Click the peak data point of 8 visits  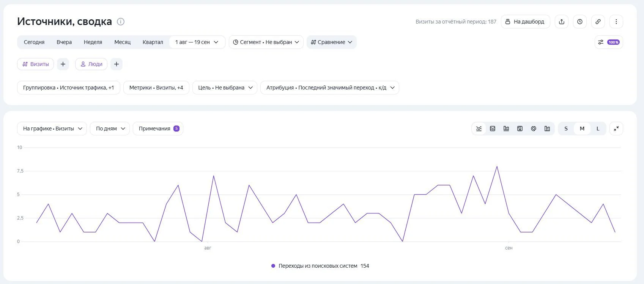click(x=497, y=166)
